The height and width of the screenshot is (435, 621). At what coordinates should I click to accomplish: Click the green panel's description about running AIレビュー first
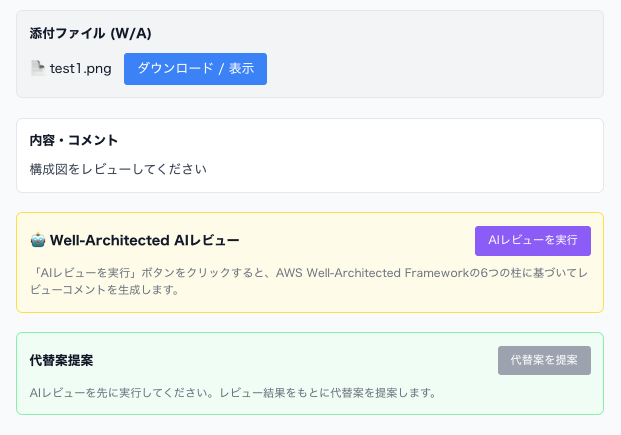[232, 392]
